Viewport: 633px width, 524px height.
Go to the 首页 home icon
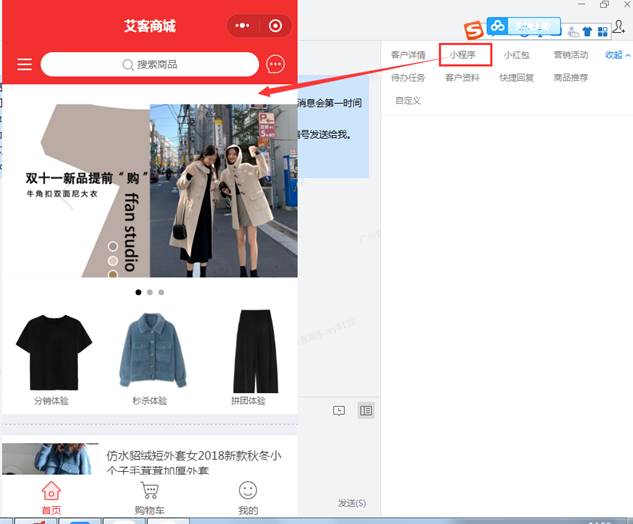(x=51, y=496)
